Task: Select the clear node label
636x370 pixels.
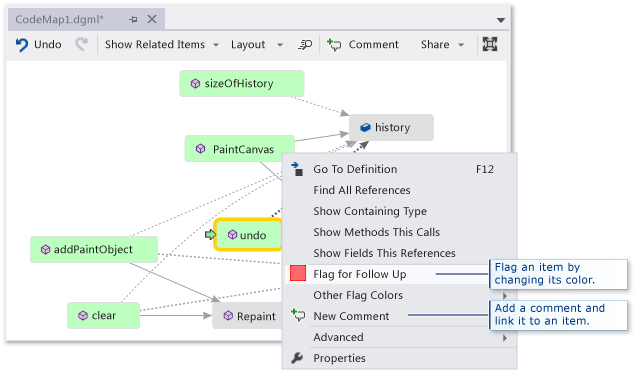Action: coord(103,316)
